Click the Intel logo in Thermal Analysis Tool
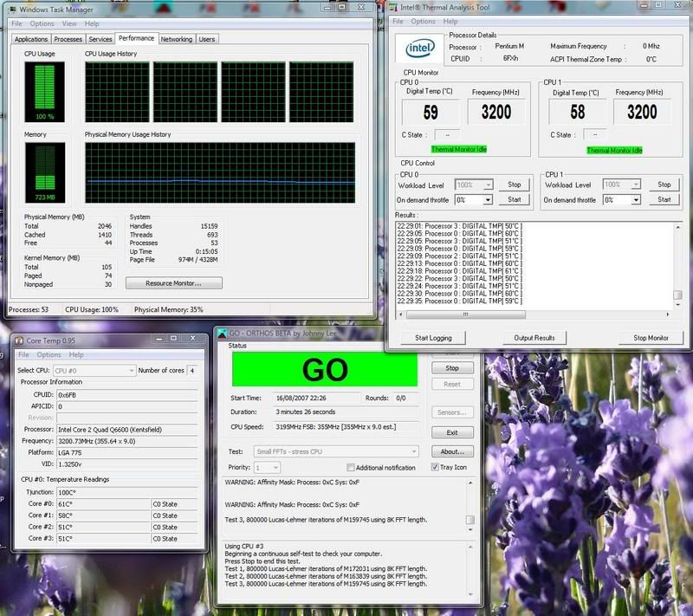This screenshot has width=693, height=616. tap(419, 48)
